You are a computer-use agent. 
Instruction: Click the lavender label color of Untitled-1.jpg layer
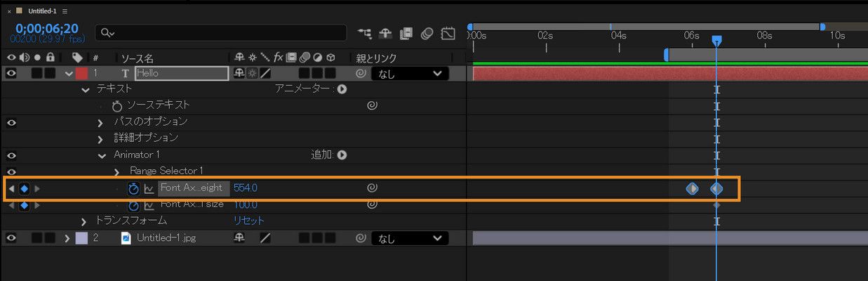coord(81,238)
